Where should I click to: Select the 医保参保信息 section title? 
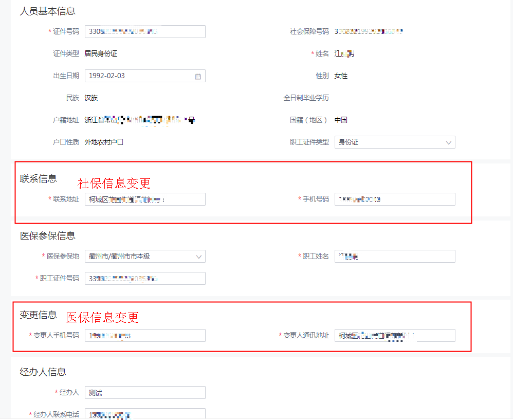click(x=48, y=236)
